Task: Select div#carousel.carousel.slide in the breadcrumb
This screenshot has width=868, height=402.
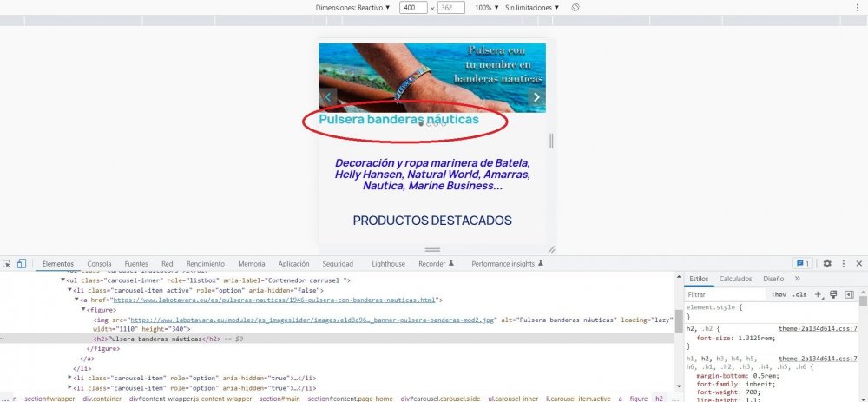Action: tap(441, 399)
